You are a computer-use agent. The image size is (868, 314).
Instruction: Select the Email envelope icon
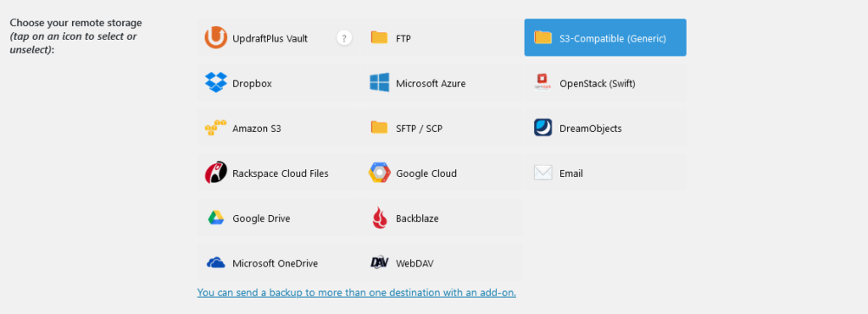coord(542,173)
